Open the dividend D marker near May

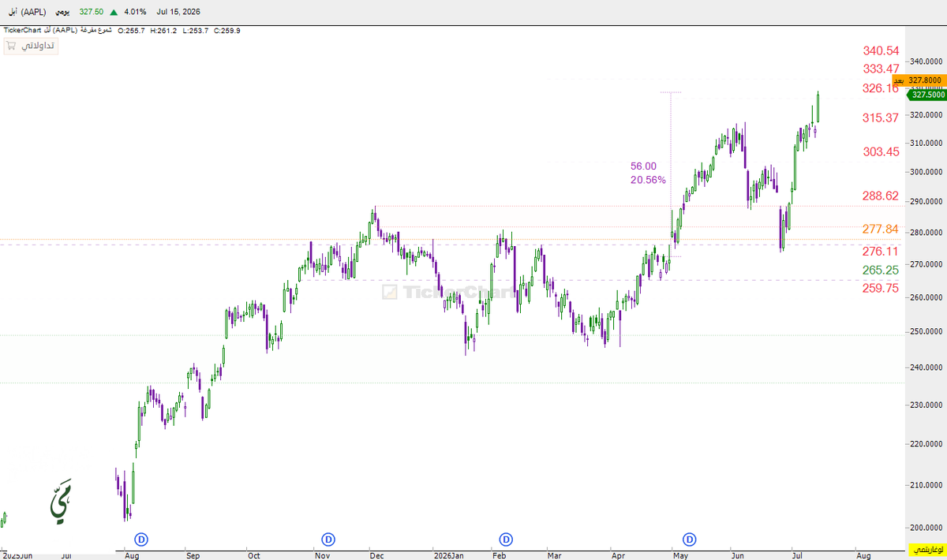click(x=690, y=539)
